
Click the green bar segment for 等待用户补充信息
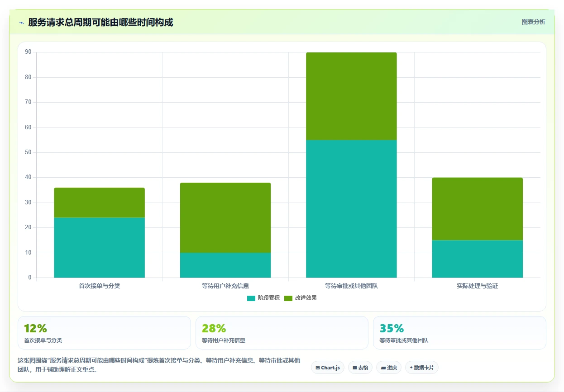point(225,217)
